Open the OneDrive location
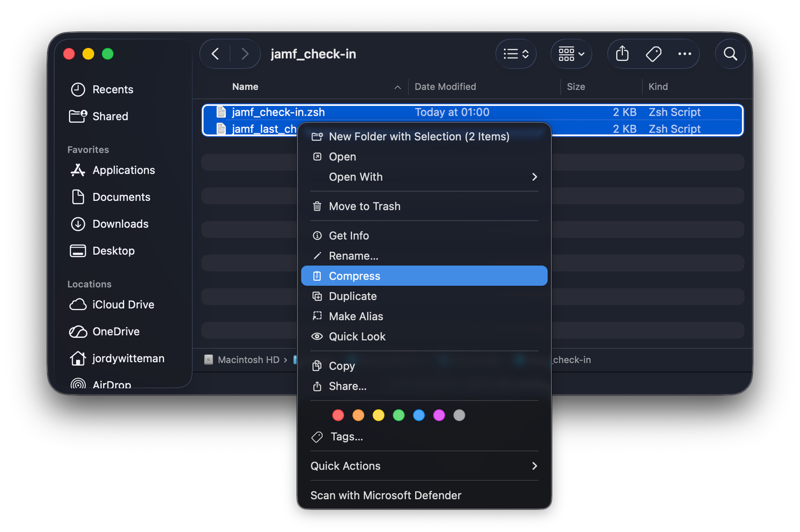The width and height of the screenshot is (800, 532). [x=115, y=332]
